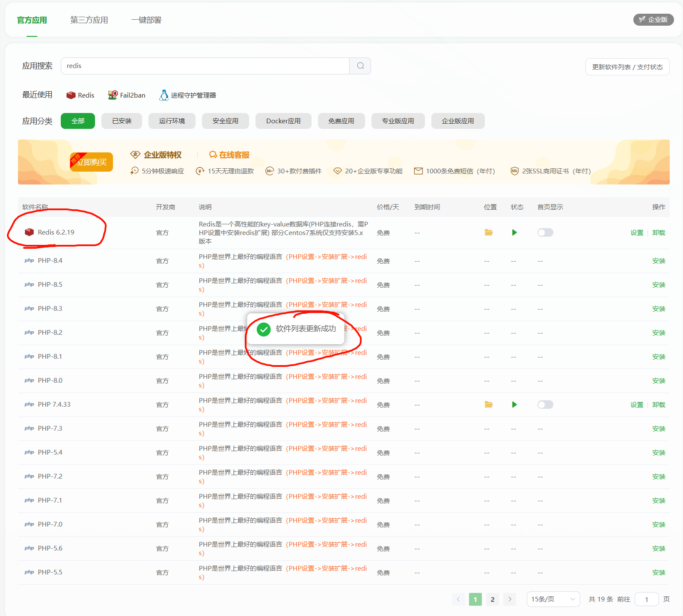
Task: Open the 15条/页 page size dropdown
Action: coord(553,599)
